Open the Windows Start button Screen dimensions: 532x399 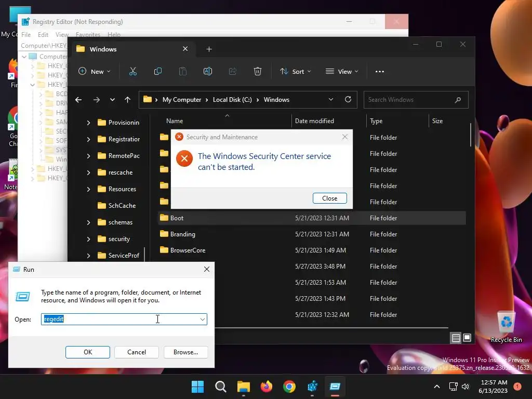[197, 387]
